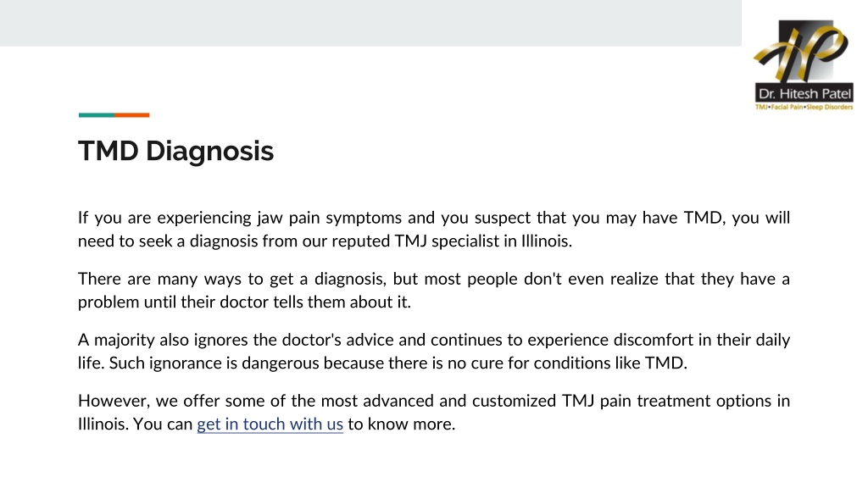
Task: Click the gray header banner
Action: (x=371, y=23)
